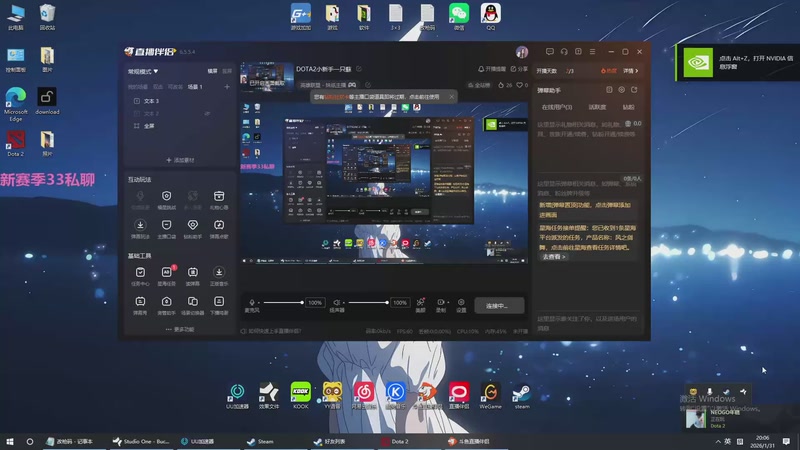Switch to 横屏 orientation
800x450 pixels.
(212, 71)
